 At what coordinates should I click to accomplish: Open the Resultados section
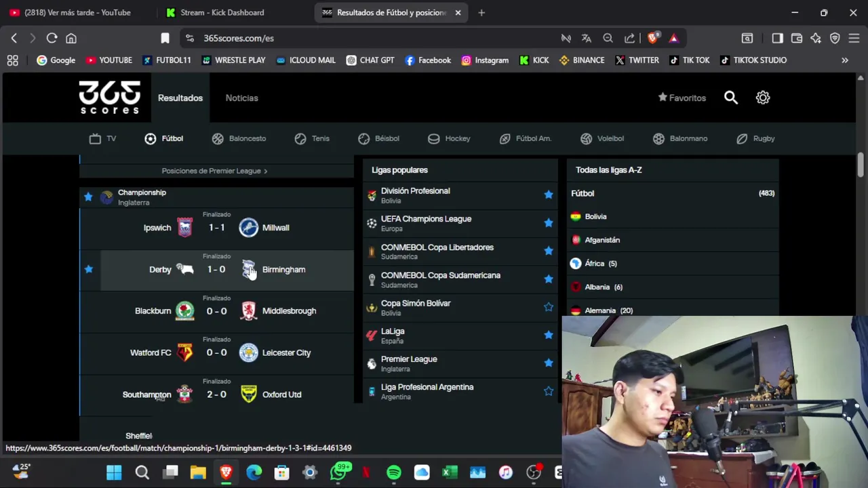coord(180,98)
